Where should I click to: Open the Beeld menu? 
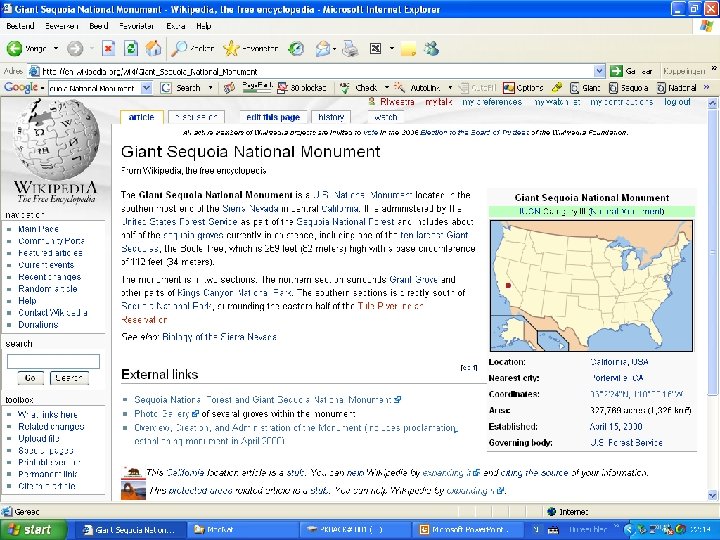coord(99,26)
